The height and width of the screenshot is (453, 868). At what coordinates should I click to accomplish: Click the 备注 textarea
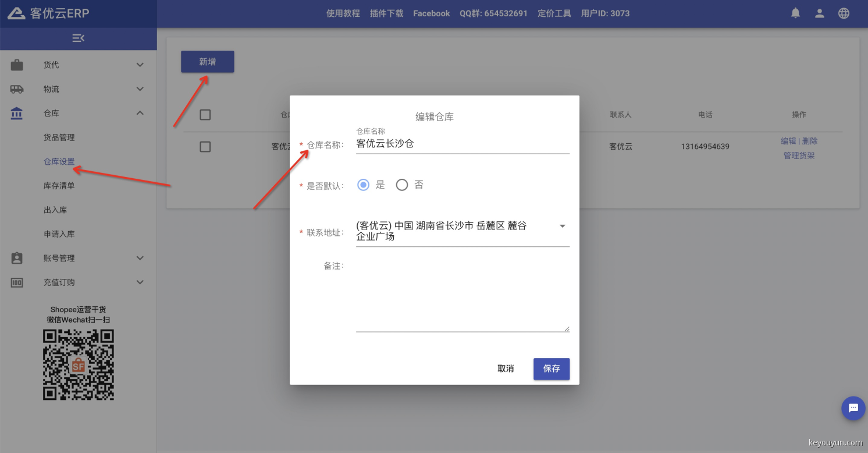click(463, 295)
